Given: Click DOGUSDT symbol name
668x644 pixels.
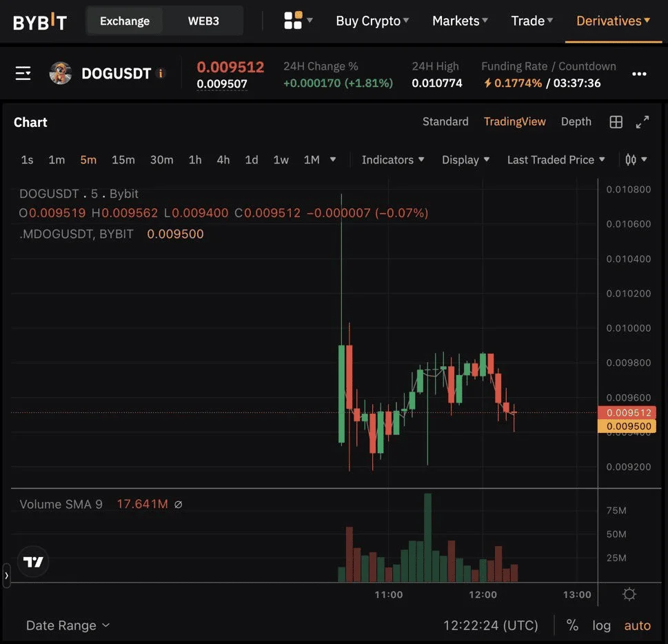Looking at the screenshot, I should point(117,73).
